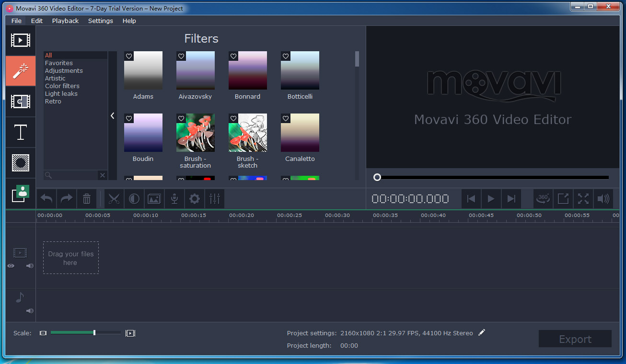
Task: Open the Edit menu
Action: (x=37, y=21)
